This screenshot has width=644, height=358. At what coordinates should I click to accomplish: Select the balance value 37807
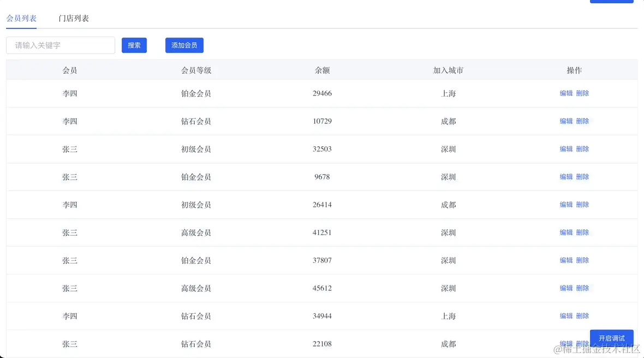pos(322,260)
